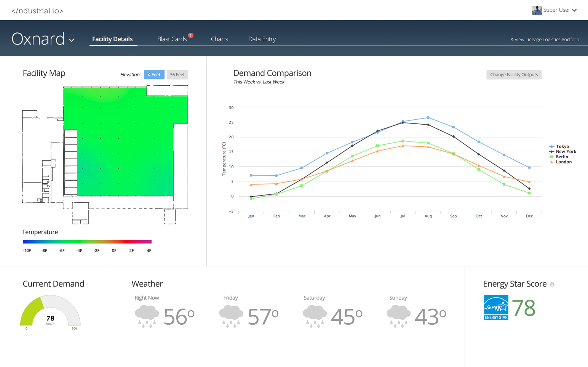Click Friday's rain cloud weather icon

point(231,317)
